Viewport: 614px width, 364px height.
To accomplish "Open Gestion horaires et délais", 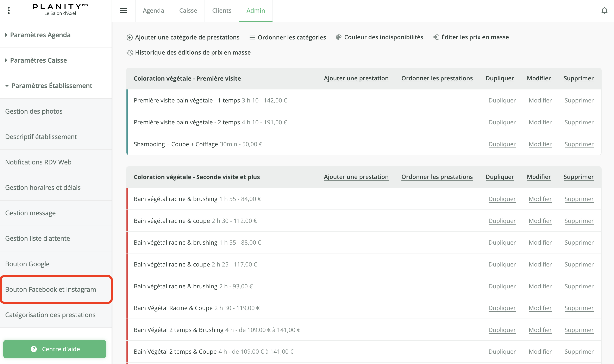I will tap(43, 187).
